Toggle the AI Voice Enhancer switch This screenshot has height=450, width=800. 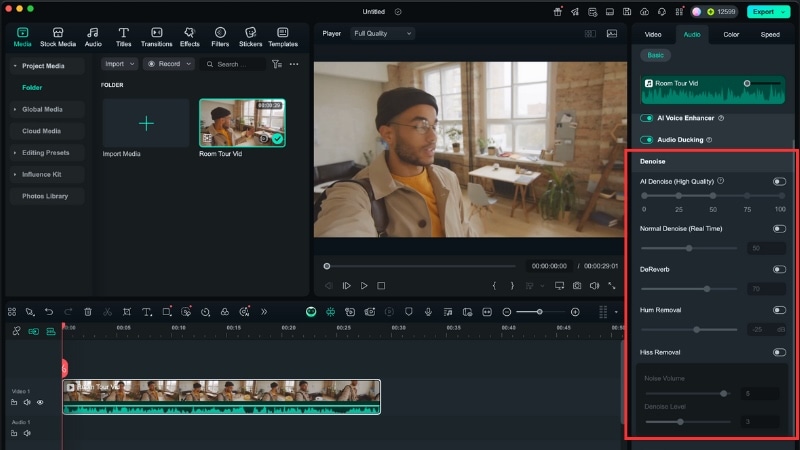(x=646, y=118)
